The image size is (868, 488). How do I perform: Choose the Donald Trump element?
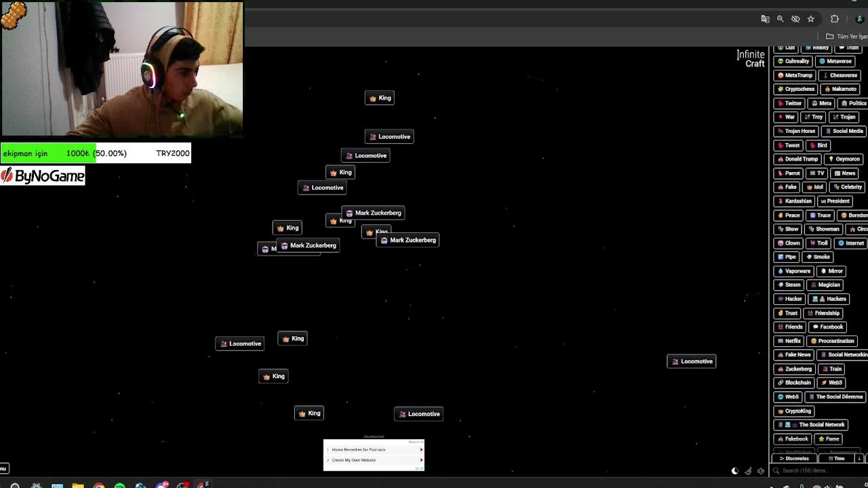coord(797,159)
